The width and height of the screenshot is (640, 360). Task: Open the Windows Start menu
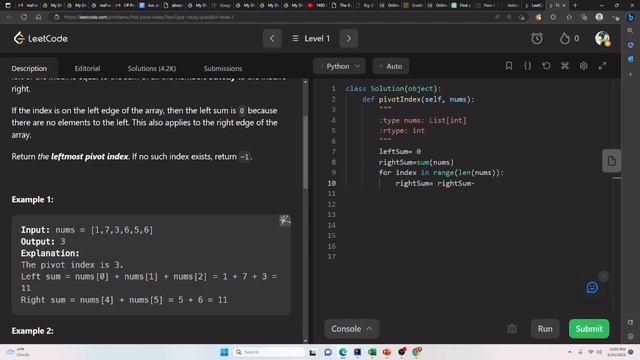(x=224, y=352)
